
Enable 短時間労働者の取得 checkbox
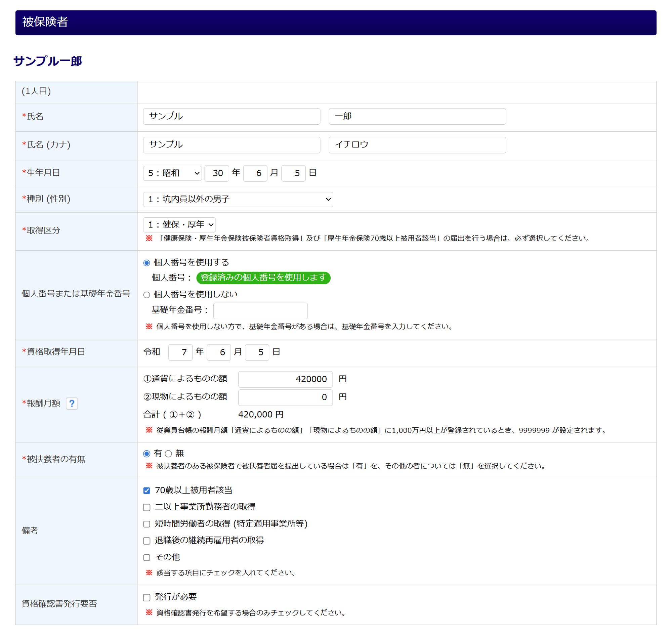point(146,524)
